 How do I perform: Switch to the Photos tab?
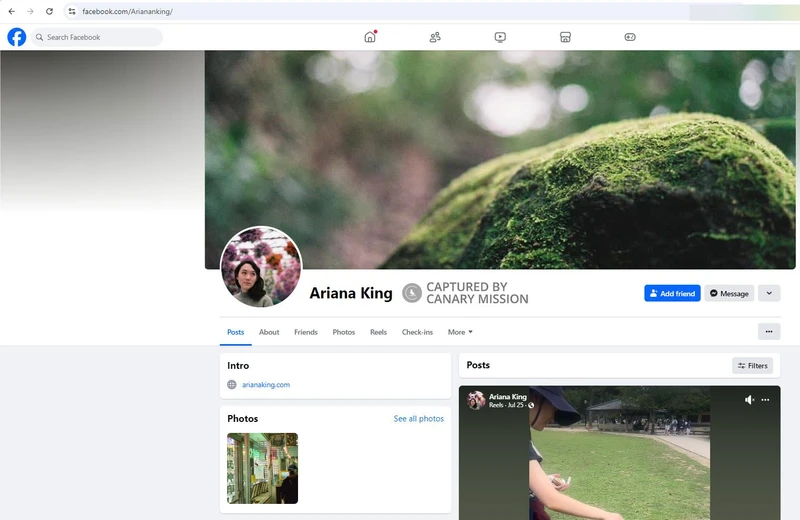pos(344,332)
